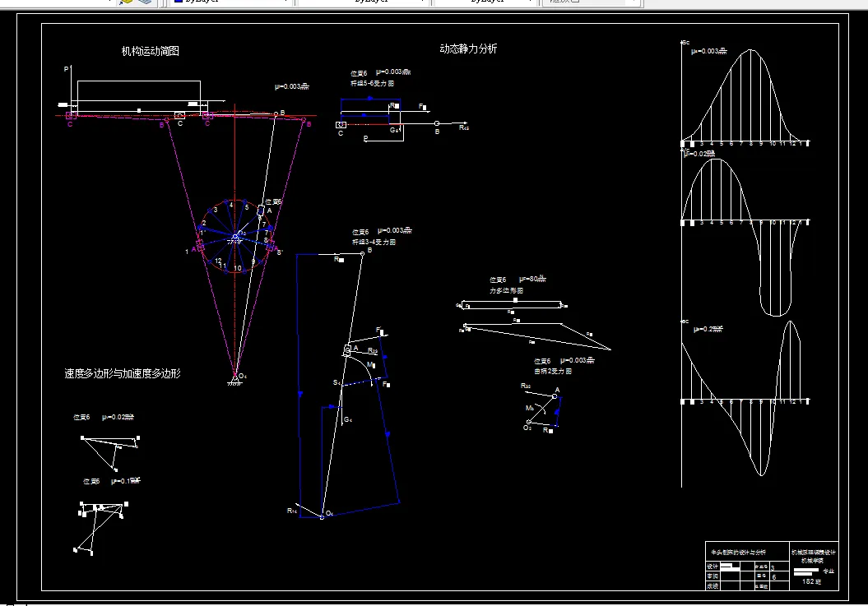
Task: Select the S4 centroid label
Action: point(337,383)
